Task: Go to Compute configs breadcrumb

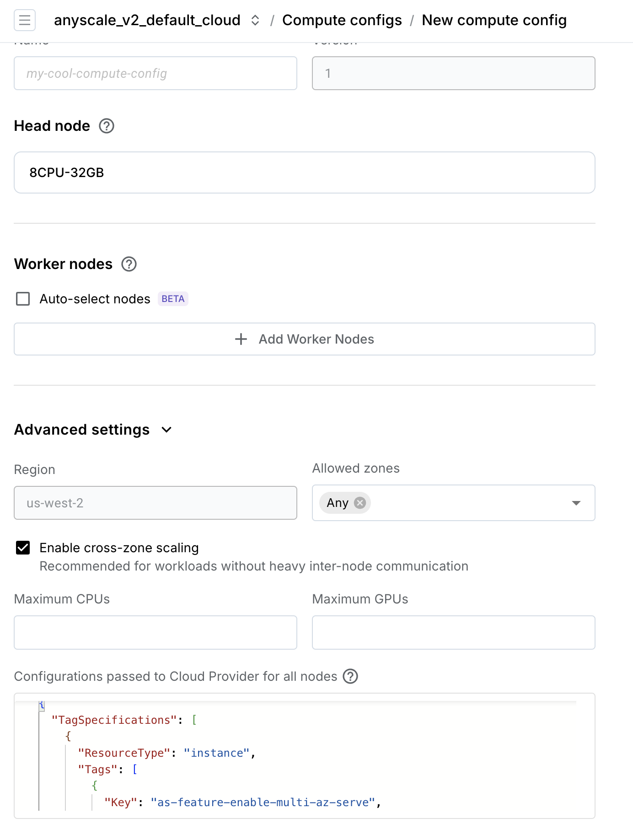Action: 342,20
